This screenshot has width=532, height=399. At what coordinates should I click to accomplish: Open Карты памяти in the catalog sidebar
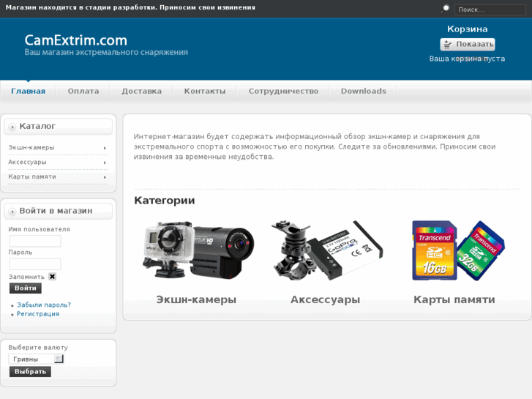[32, 176]
